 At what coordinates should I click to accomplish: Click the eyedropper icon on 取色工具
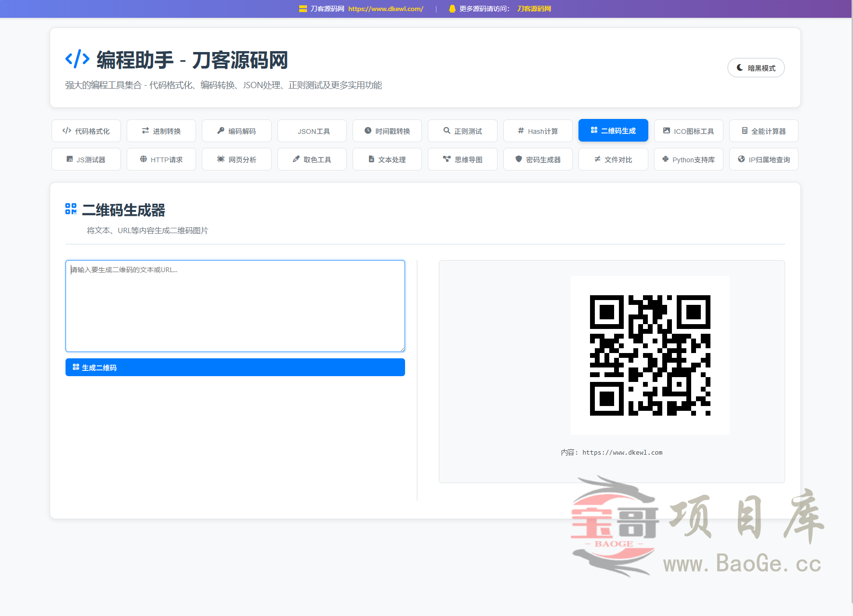pos(296,159)
